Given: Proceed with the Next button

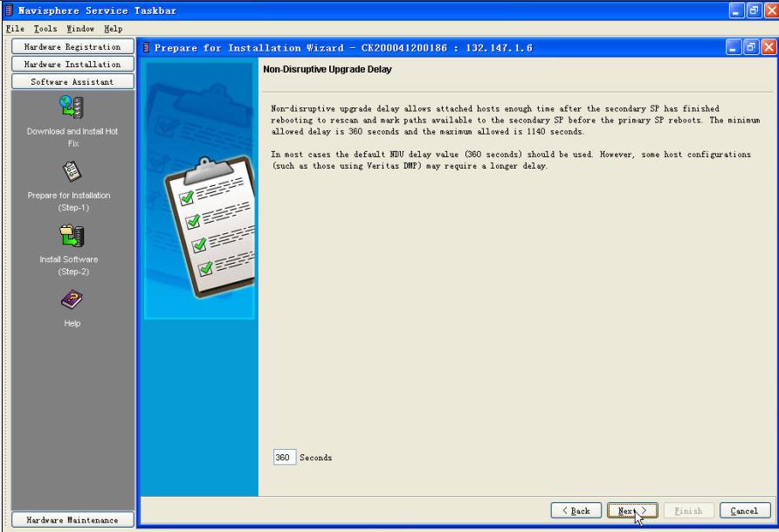Looking at the screenshot, I should [x=632, y=511].
